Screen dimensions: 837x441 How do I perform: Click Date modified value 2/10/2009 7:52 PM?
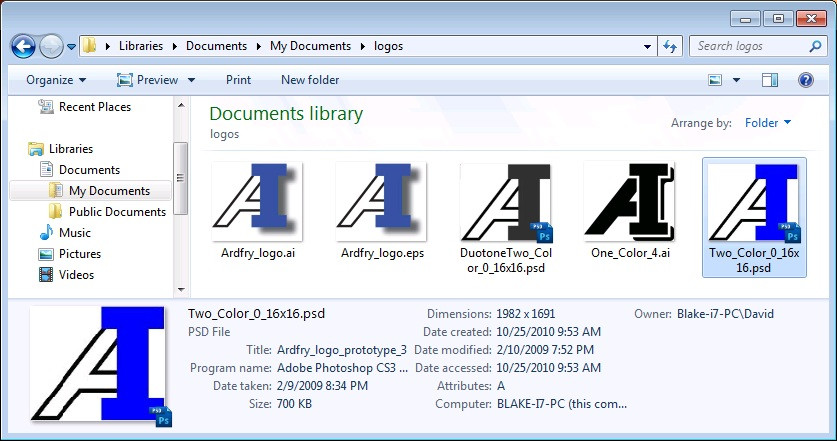point(544,350)
